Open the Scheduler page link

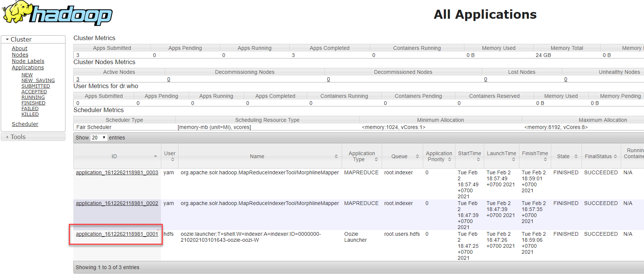(25, 124)
